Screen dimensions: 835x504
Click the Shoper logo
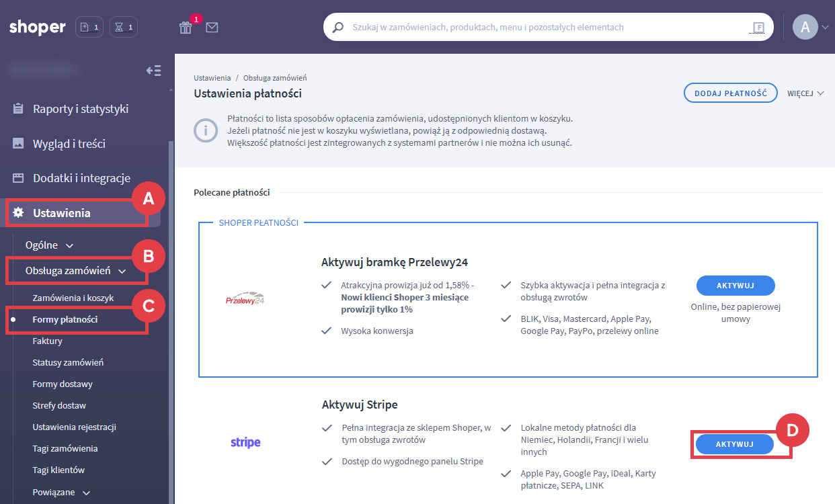(x=38, y=28)
